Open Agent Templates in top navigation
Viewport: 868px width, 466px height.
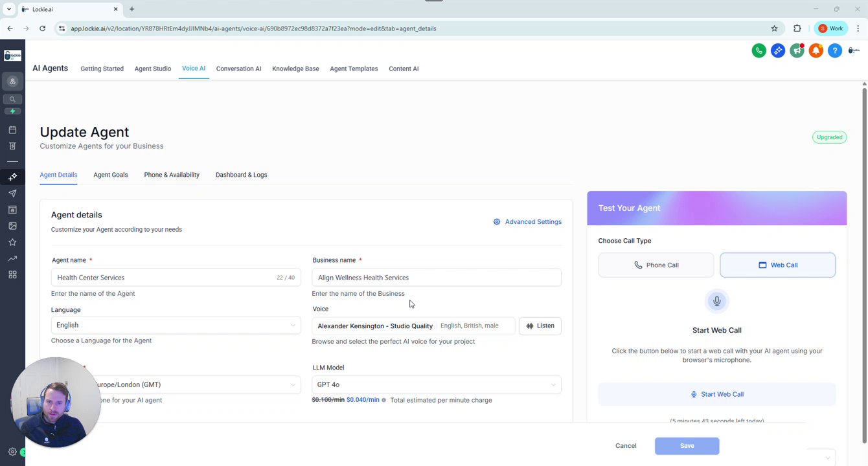pyautogui.click(x=354, y=69)
